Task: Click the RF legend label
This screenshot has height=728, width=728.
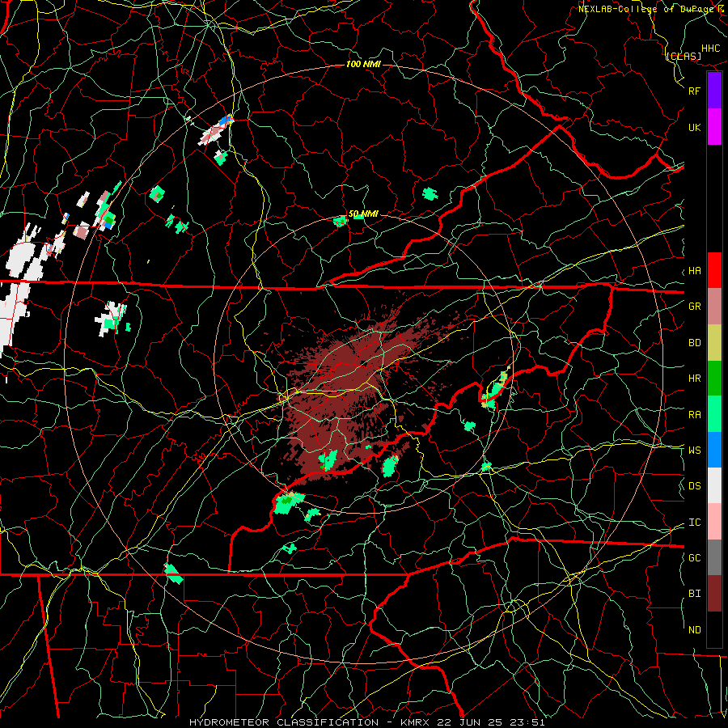Action: (694, 91)
